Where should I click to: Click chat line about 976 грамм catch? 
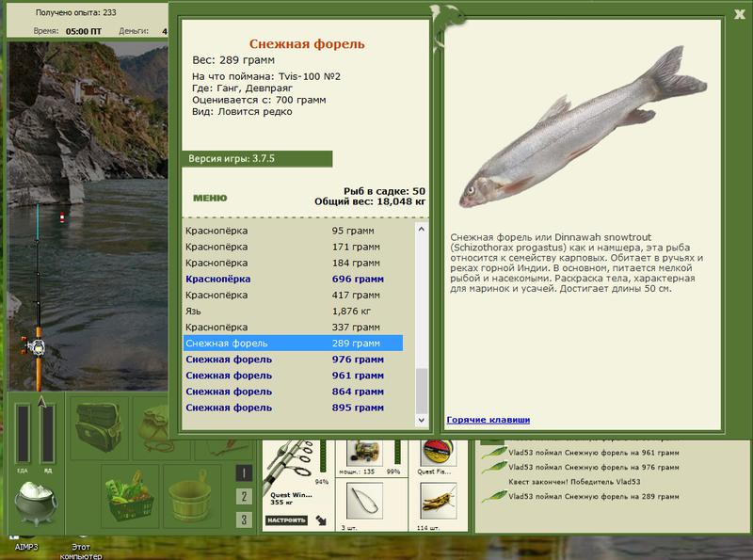[594, 467]
